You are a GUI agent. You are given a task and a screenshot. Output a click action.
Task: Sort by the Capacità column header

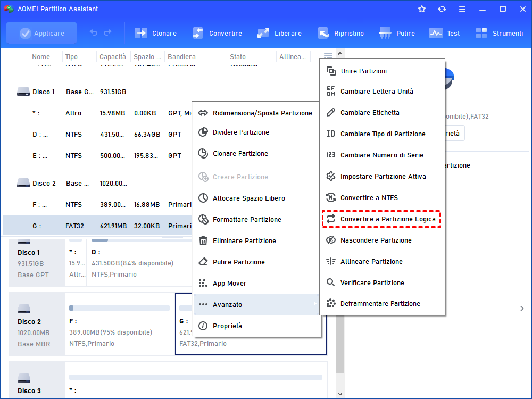click(113, 57)
